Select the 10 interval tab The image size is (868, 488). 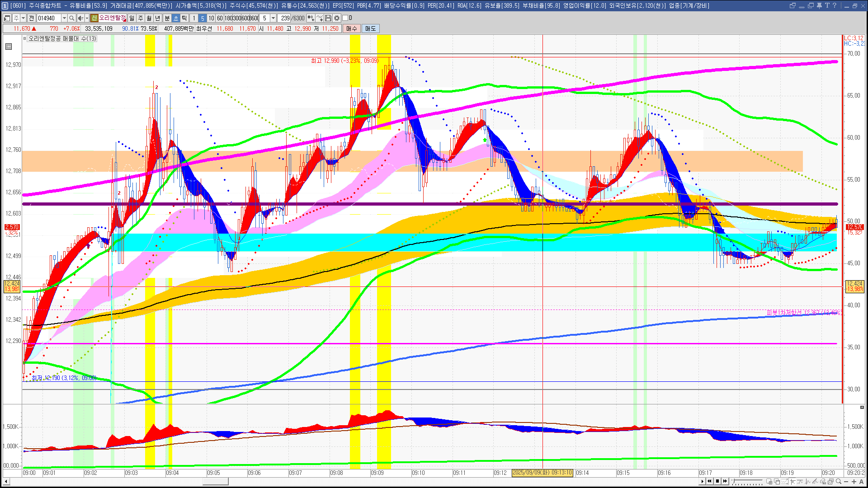[x=211, y=18]
